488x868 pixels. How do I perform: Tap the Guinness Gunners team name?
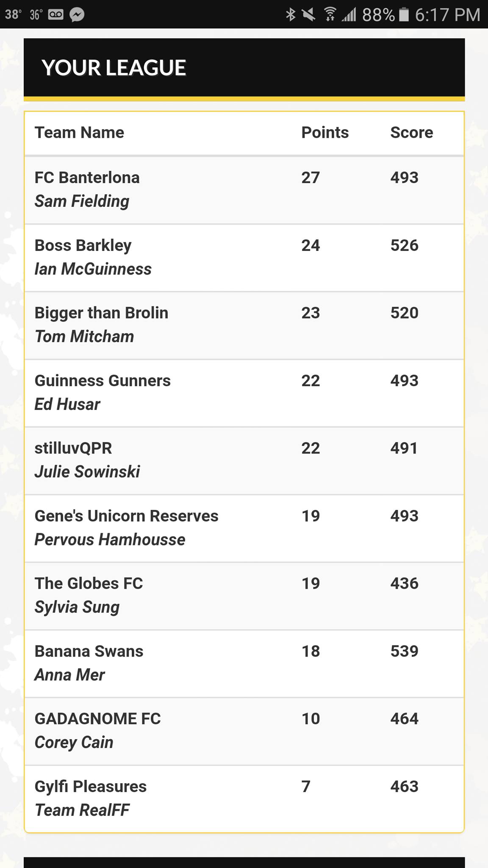click(103, 381)
